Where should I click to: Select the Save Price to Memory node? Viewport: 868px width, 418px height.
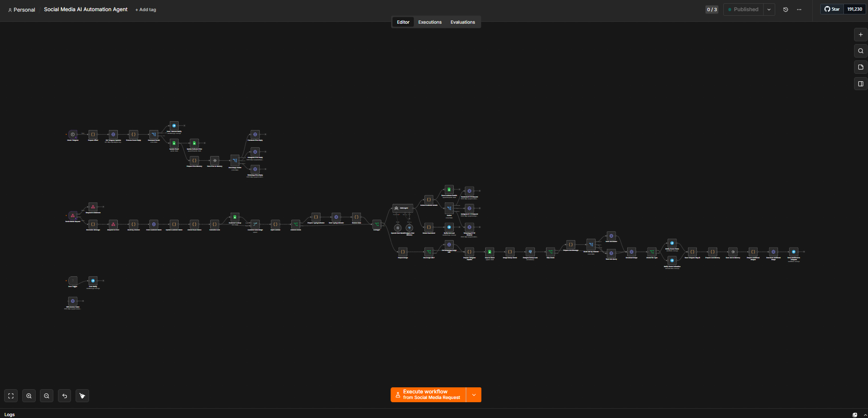[x=214, y=160]
